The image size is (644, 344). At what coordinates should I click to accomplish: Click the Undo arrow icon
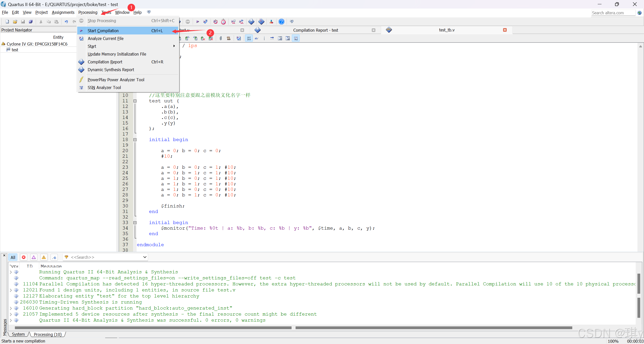click(x=66, y=22)
